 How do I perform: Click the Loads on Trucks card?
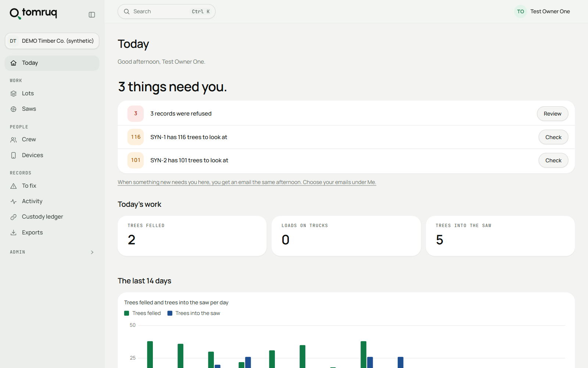pyautogui.click(x=346, y=236)
